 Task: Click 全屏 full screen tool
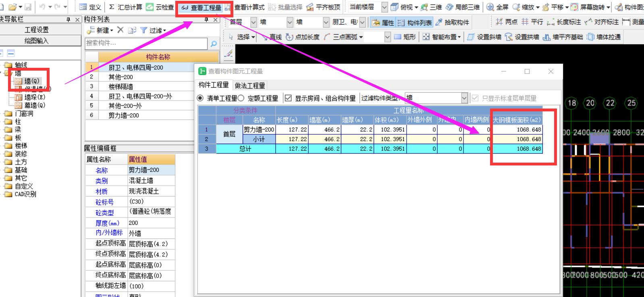[x=497, y=7]
